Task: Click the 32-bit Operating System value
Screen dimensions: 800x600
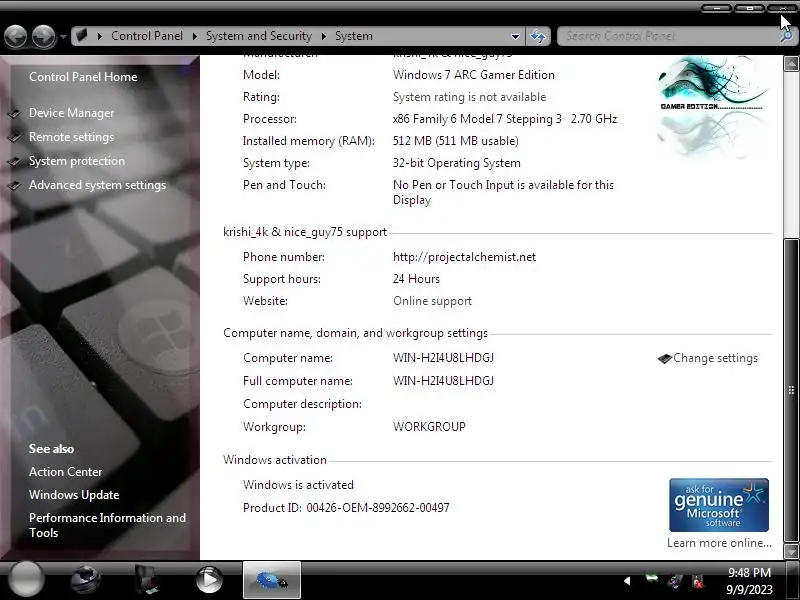Action: click(x=457, y=163)
